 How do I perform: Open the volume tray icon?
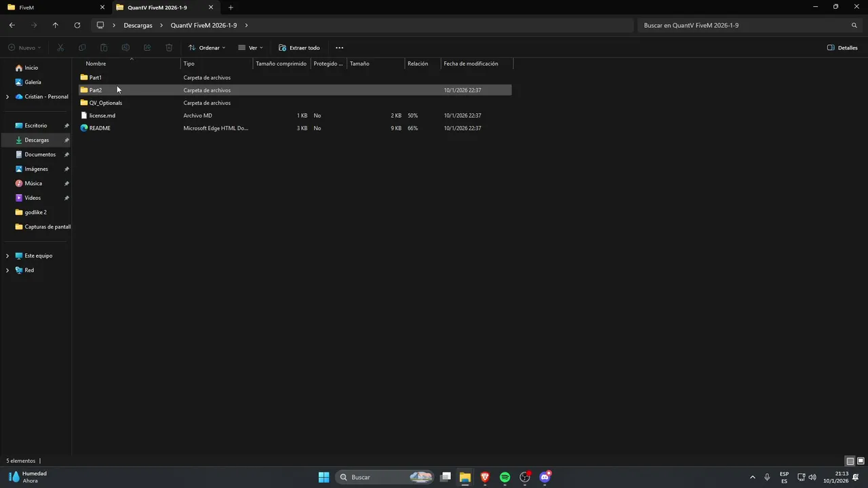point(812,477)
